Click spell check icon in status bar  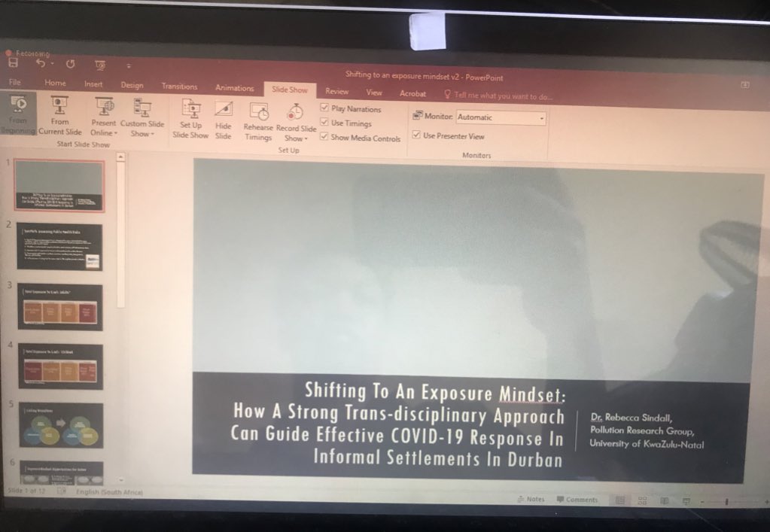(62, 491)
